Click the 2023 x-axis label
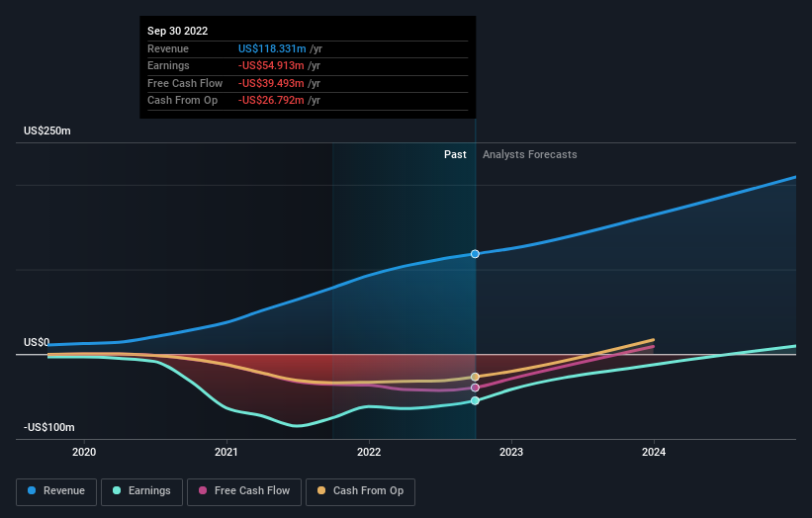 [511, 453]
